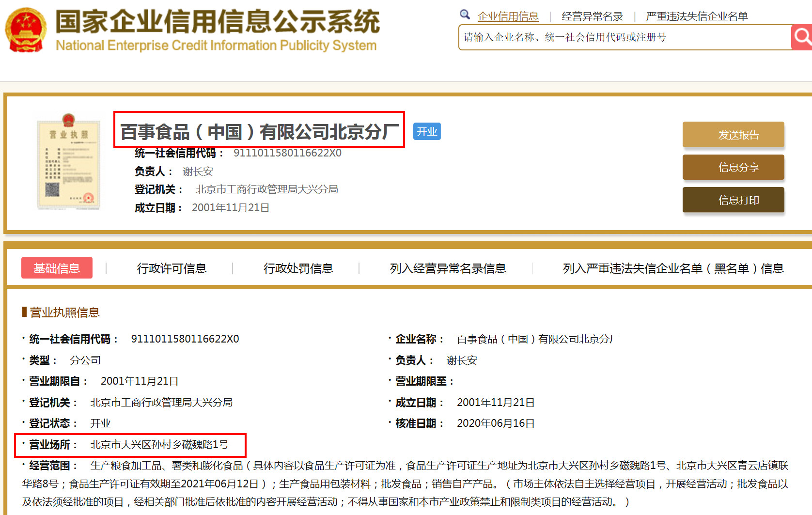
Task: Select 经营异常名录 search category
Action: point(592,16)
